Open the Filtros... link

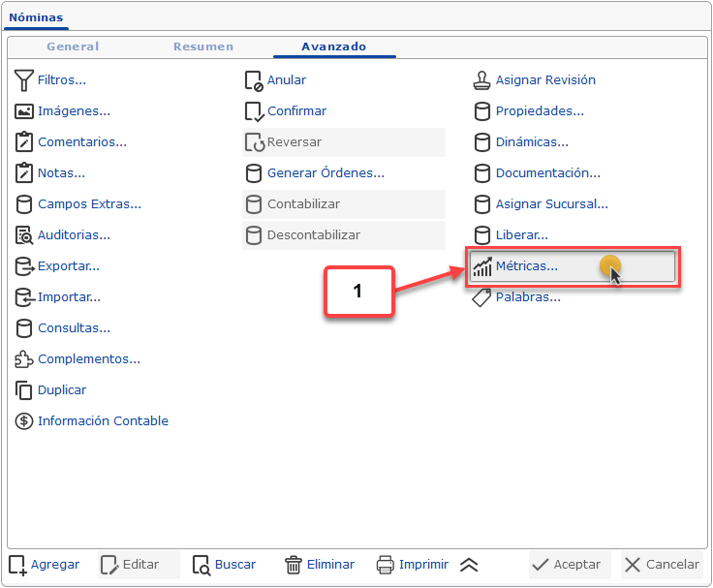(x=62, y=80)
